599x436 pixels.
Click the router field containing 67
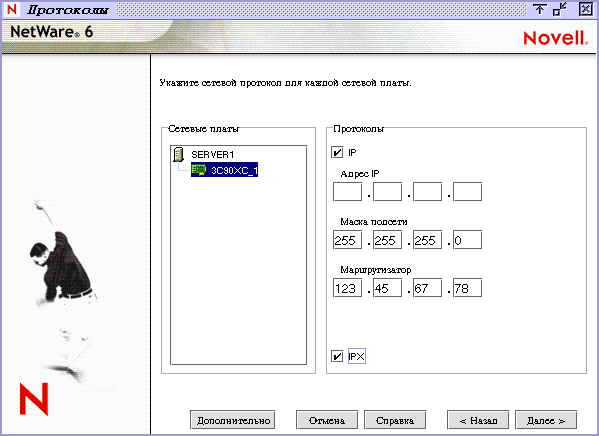(427, 288)
